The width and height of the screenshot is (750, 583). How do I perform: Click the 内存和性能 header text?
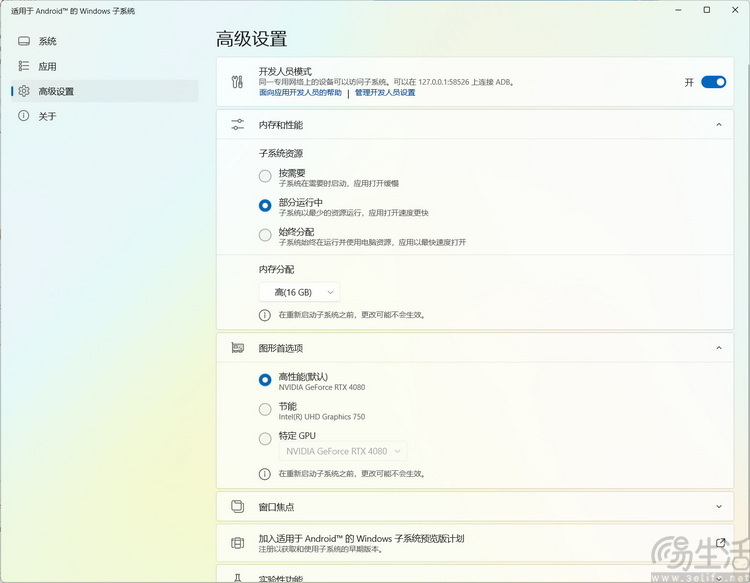(281, 125)
